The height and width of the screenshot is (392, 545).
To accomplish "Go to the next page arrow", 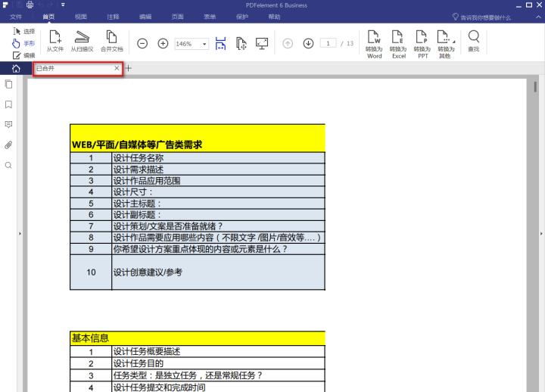I will pos(308,43).
